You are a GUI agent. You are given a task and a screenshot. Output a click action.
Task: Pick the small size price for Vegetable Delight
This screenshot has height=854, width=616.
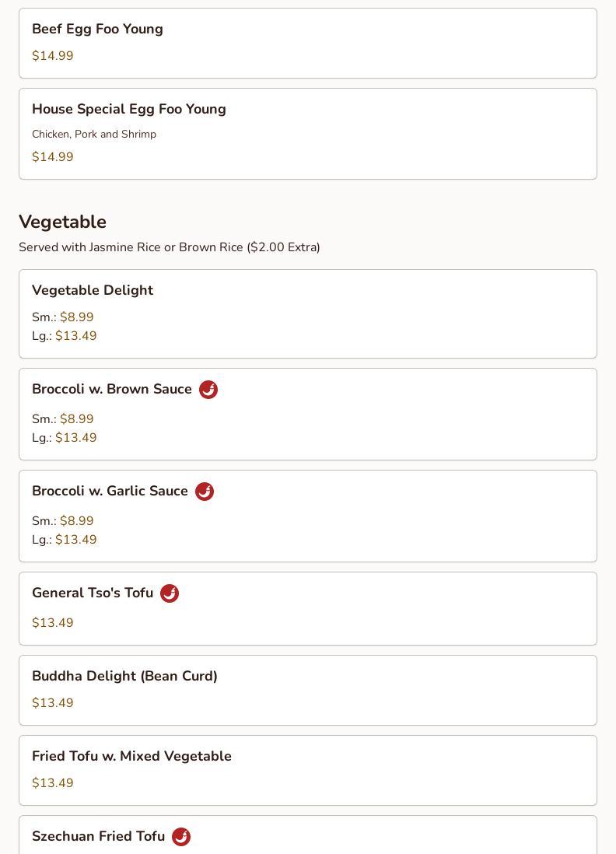coord(76,317)
